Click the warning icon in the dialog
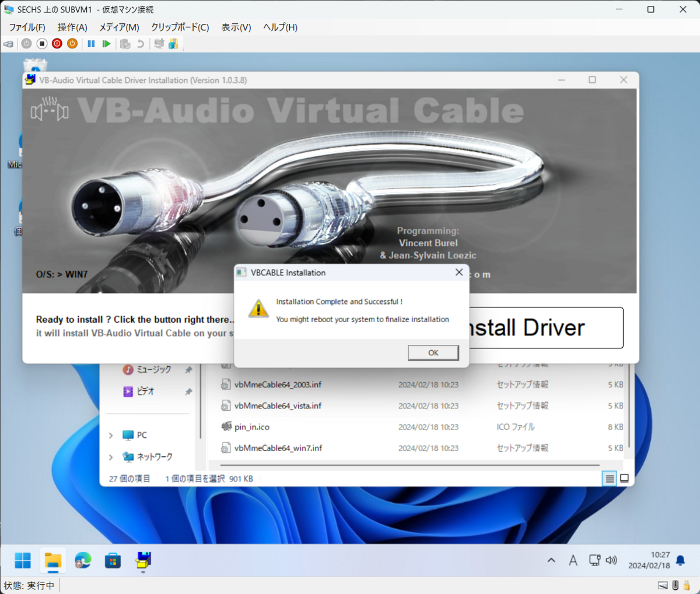The image size is (700, 594). (x=258, y=309)
